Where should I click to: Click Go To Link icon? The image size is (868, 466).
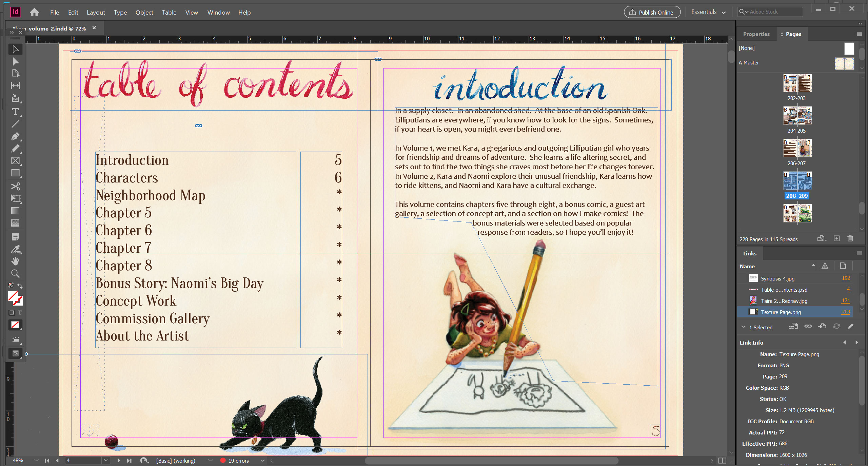822,326
